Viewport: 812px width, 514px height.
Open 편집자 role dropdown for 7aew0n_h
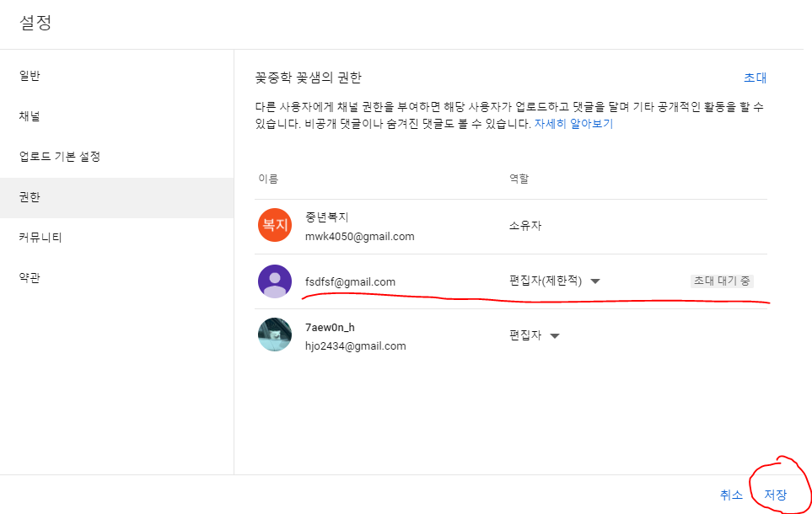pos(535,335)
